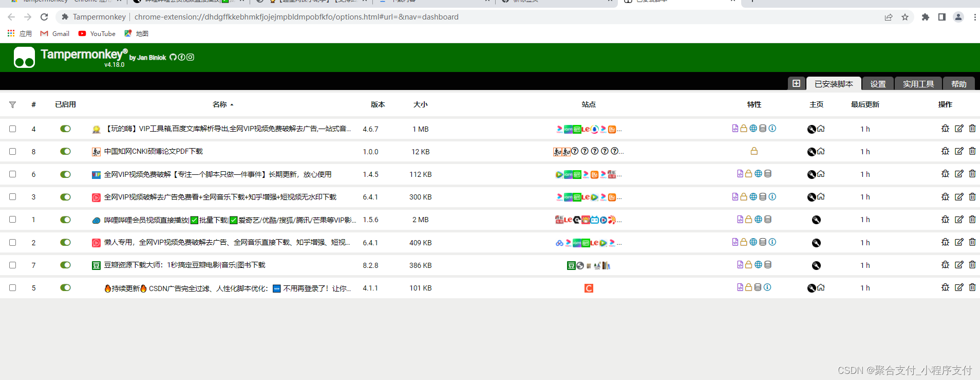Image resolution: width=980 pixels, height=380 pixels.
Task: Open Chrome extensions puzzle icon
Action: coord(926,17)
